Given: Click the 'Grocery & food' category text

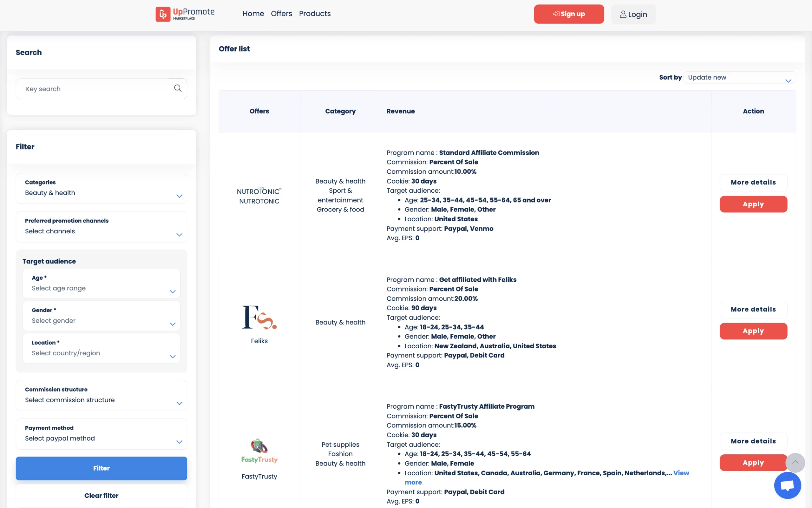Looking at the screenshot, I should pyautogui.click(x=340, y=209).
